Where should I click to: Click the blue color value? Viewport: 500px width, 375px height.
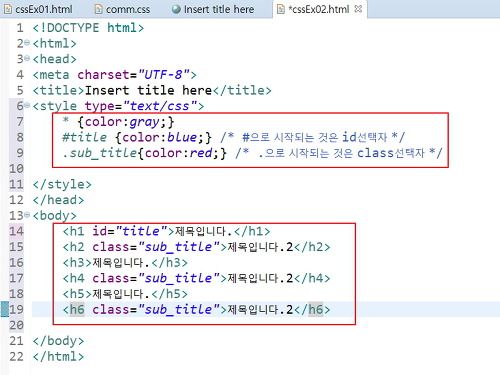pos(181,137)
